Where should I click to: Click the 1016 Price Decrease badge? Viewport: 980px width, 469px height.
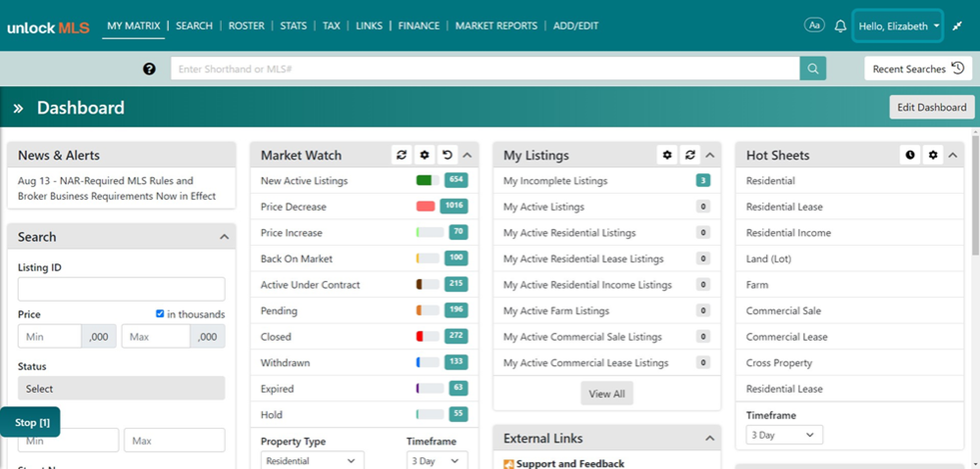[454, 206]
